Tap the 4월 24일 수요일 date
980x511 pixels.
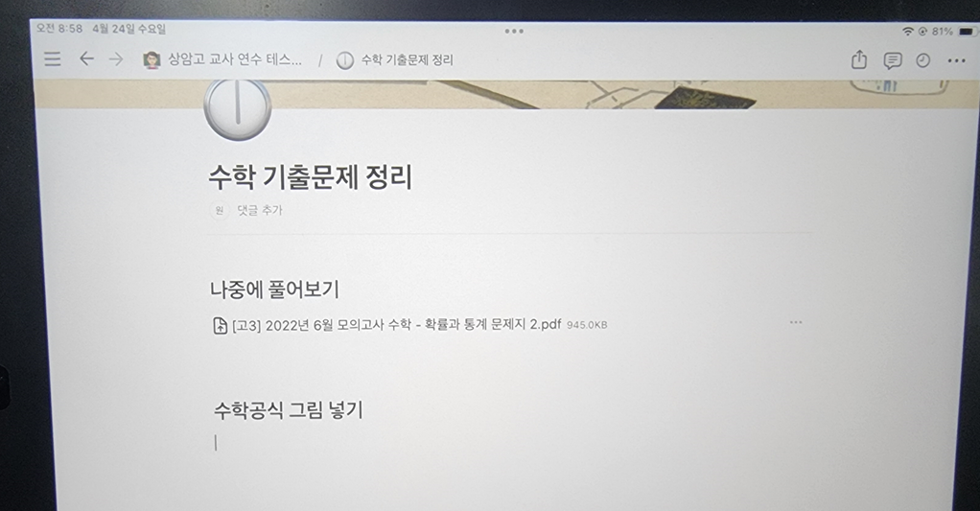click(129, 29)
